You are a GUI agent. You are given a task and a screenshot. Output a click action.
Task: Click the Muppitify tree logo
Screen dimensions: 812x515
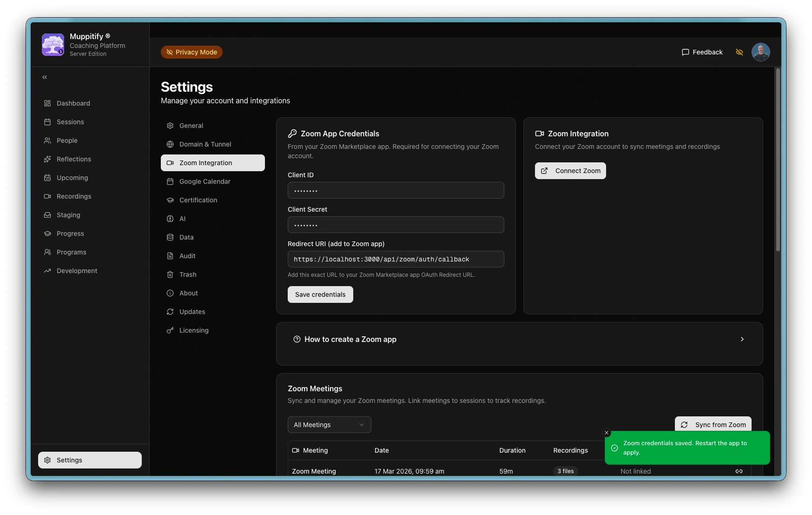[53, 45]
